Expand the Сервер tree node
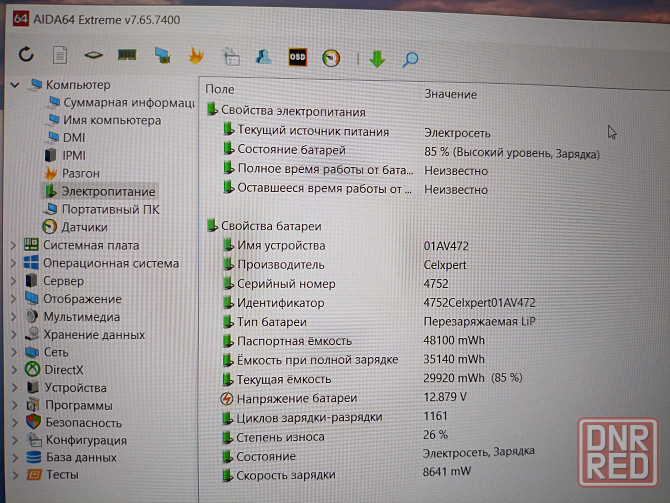 pos(13,281)
